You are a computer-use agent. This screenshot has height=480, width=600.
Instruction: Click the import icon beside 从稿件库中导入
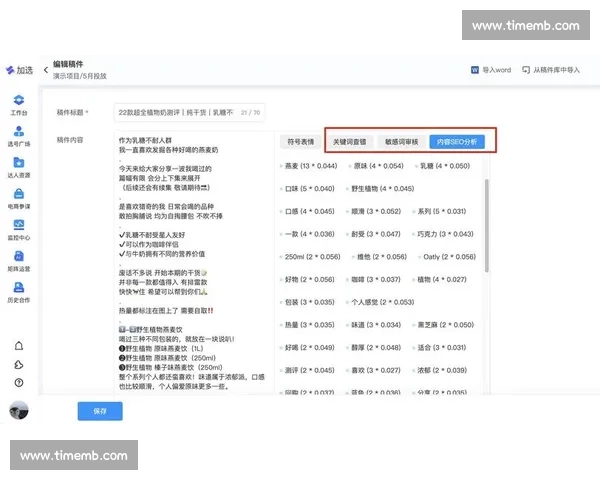(x=526, y=70)
